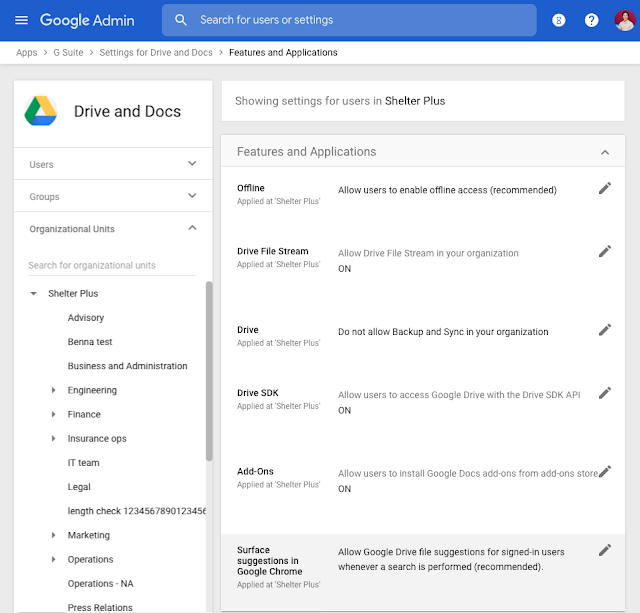Click the Drive SDK setting label
Image resolution: width=640 pixels, height=613 pixels.
258,393
